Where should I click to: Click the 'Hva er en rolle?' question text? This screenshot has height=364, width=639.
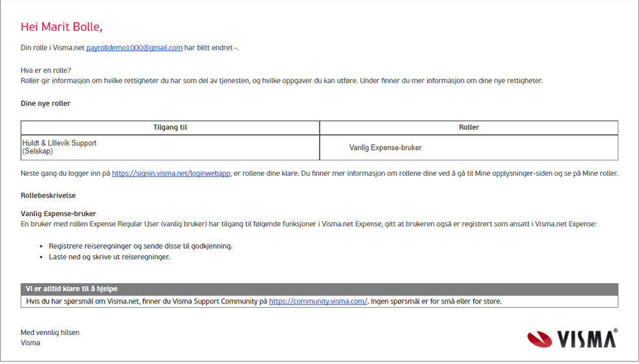coord(45,70)
